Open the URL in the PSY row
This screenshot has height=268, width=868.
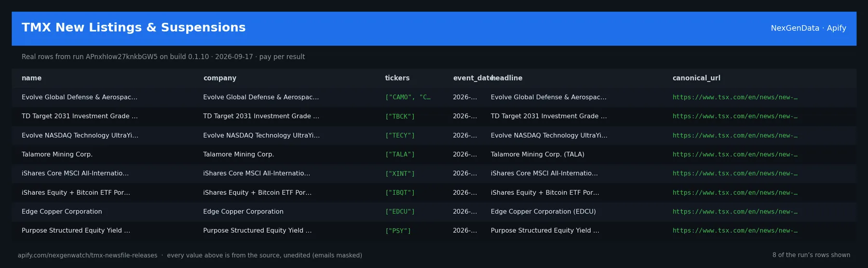(x=735, y=230)
